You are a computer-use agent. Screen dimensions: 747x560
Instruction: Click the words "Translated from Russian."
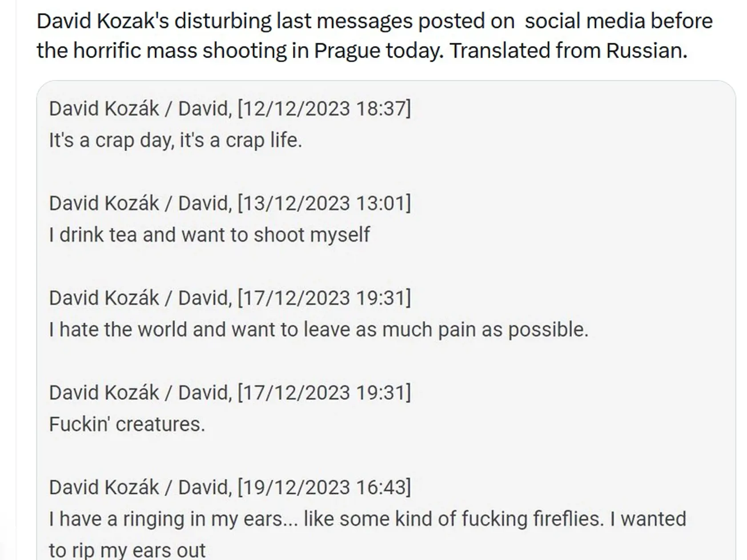pos(568,50)
